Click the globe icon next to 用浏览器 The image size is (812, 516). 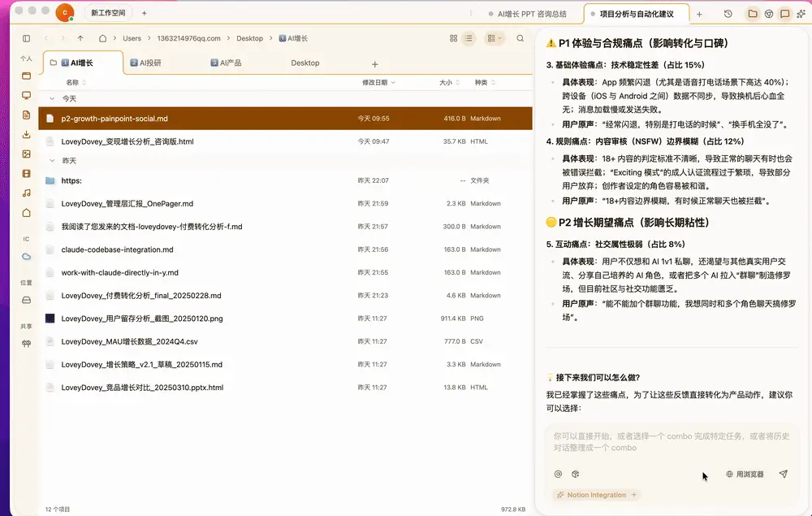730,474
